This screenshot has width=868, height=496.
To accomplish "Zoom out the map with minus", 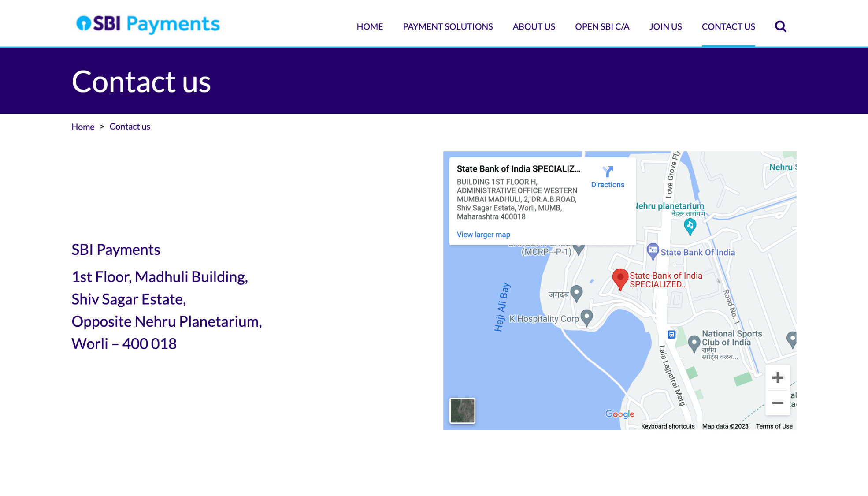I will click(x=778, y=403).
